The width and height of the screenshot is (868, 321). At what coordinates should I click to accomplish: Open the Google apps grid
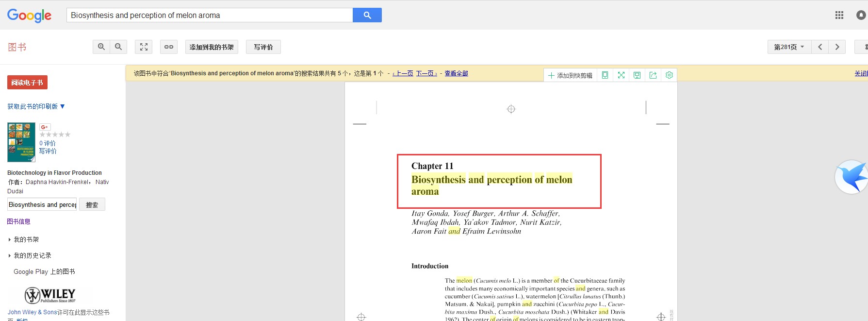coord(839,15)
